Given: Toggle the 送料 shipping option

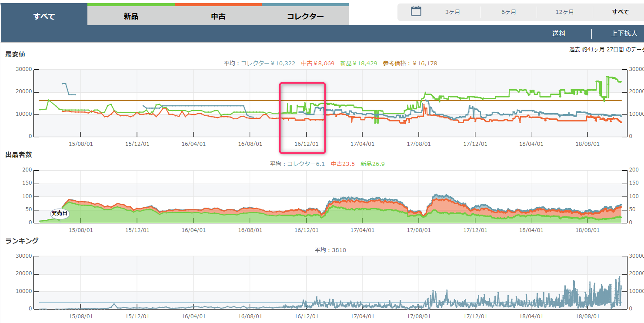Looking at the screenshot, I should pos(559,34).
